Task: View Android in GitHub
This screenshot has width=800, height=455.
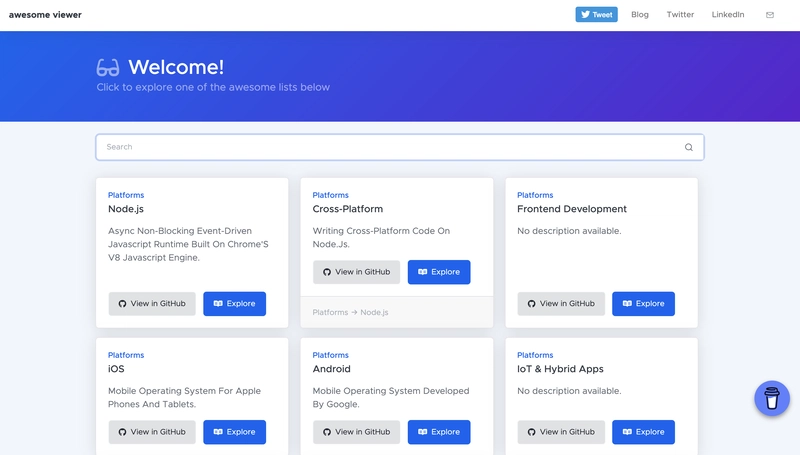Action: [x=357, y=432]
